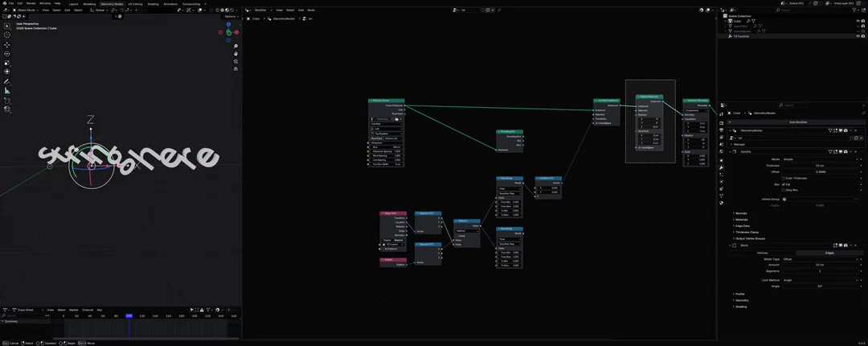Expand the Bevel Profile subpanel
The image size is (868, 346).
[x=739, y=294]
